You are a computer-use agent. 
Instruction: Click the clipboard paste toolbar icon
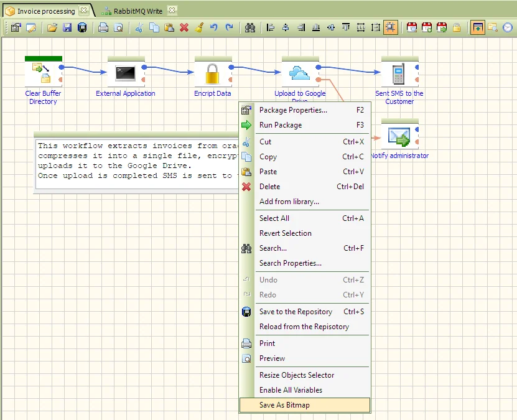169,27
